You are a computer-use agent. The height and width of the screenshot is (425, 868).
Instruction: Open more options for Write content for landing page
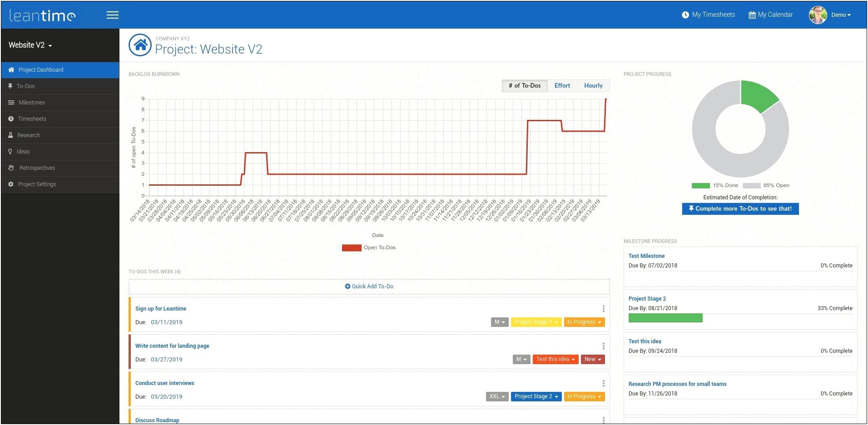point(603,346)
